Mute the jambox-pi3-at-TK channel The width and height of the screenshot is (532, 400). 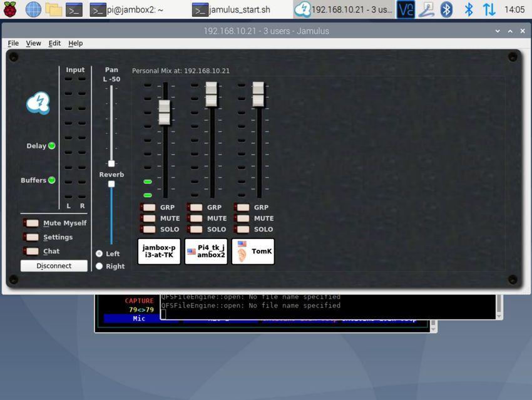tap(148, 218)
